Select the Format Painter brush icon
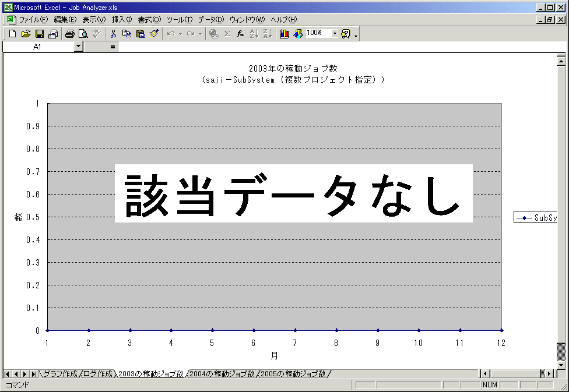This screenshot has width=569, height=392. pos(154,34)
